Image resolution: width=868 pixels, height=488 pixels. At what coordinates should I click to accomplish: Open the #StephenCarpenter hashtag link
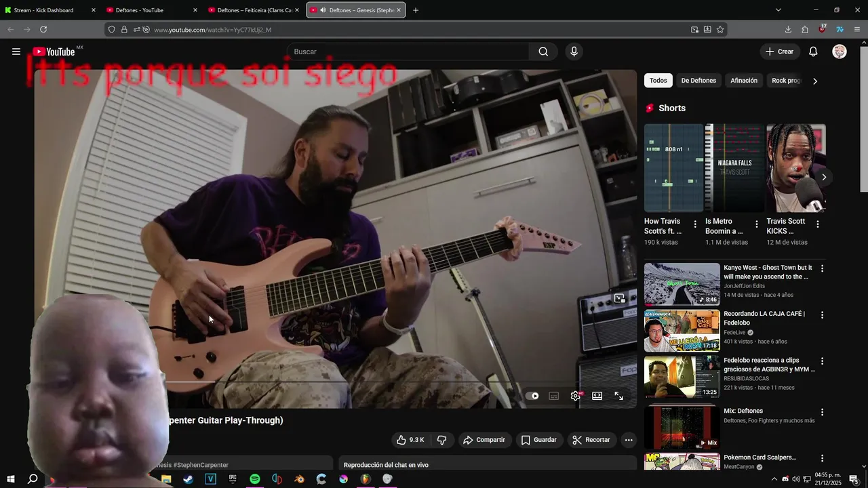tap(201, 465)
